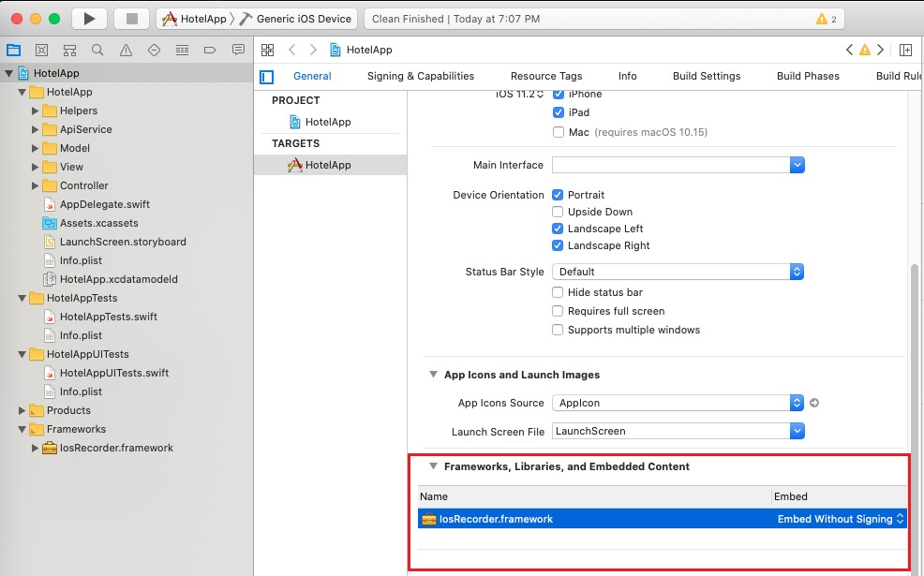This screenshot has width=924, height=576.
Task: Jump to previous issue arrow
Action: pos(849,50)
